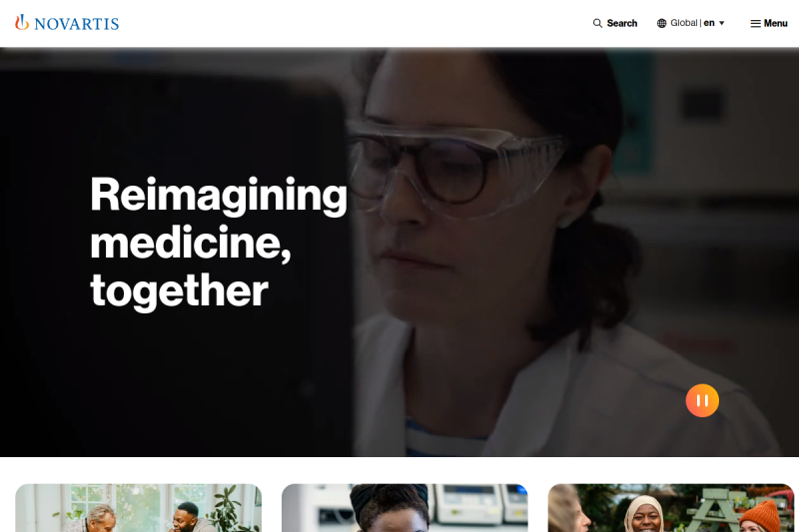Click the orange beanie person in right card

point(760,516)
